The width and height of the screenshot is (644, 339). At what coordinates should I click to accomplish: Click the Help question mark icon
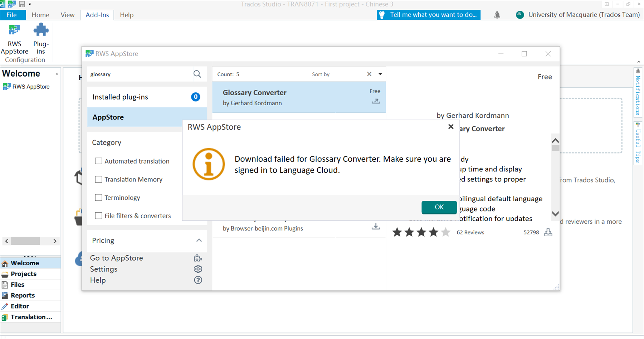[x=198, y=280]
